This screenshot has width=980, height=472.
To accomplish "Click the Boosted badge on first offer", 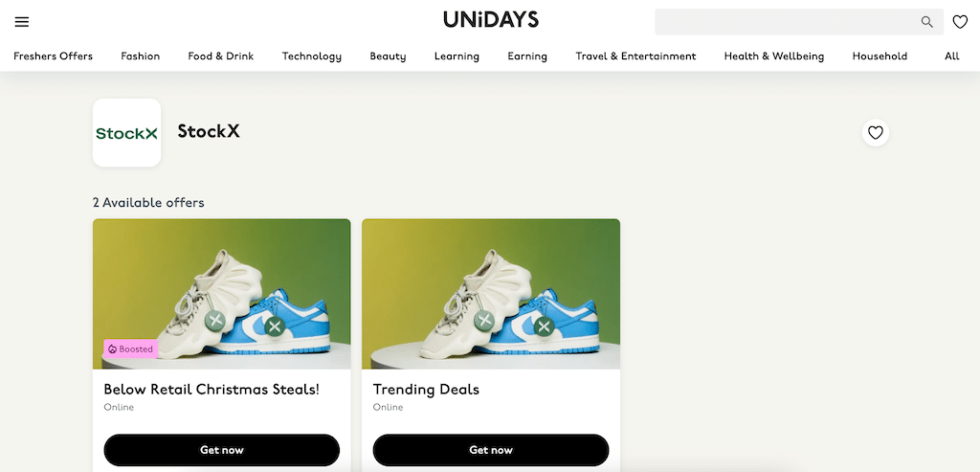I will (130, 348).
